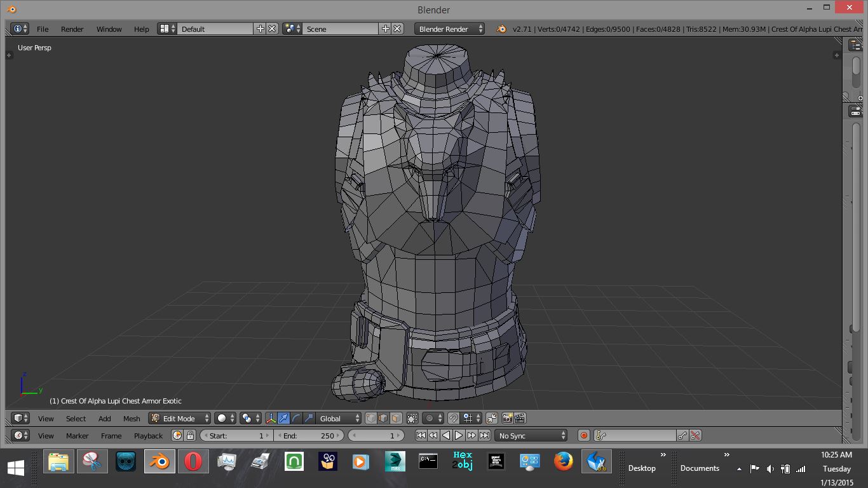Open the Mesh menu
The height and width of the screenshot is (488, 868).
(132, 419)
